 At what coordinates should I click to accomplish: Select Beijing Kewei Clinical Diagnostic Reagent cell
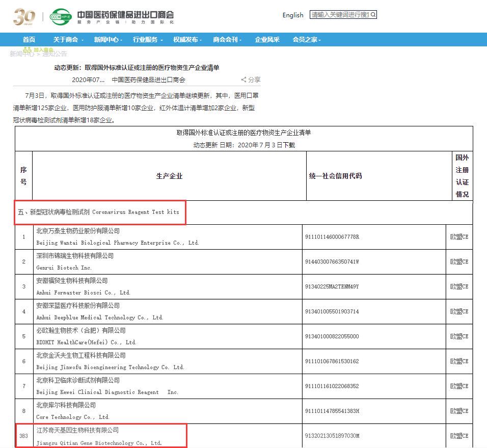coord(168,386)
